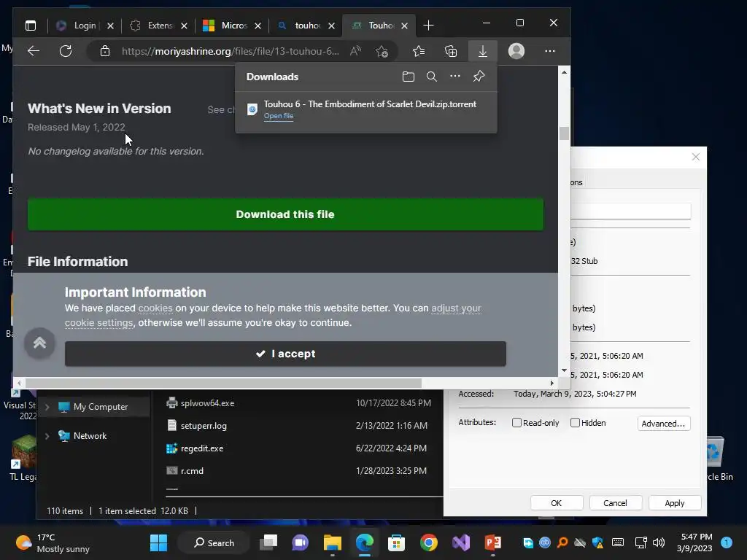The height and width of the screenshot is (560, 747).
Task: Add page to favorites star icon
Action: point(382,51)
